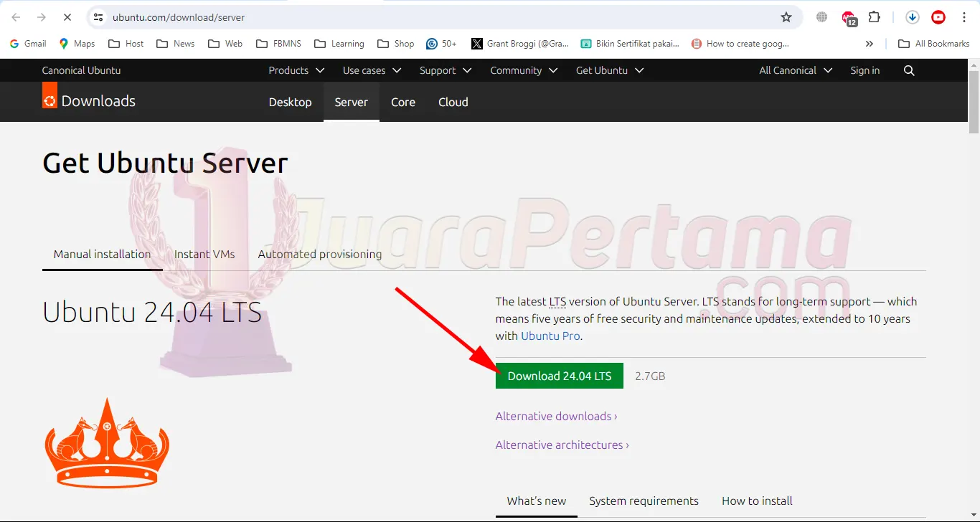Open the 50+ bookmark
Image resolution: width=980 pixels, height=522 pixels.
(441, 44)
